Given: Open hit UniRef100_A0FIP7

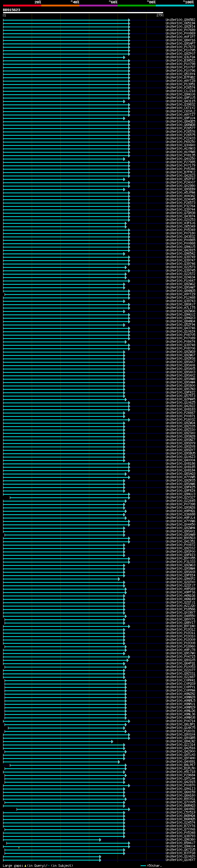Looking at the screenshot, I should click(x=180, y=37).
